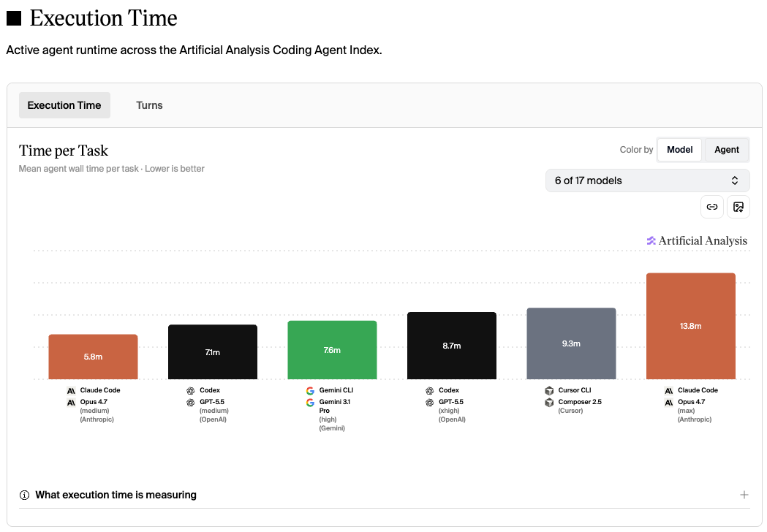Screen dimensions: 767x532
Task: Click OpenAI icon next to Codex xhigh
Action: pos(429,391)
